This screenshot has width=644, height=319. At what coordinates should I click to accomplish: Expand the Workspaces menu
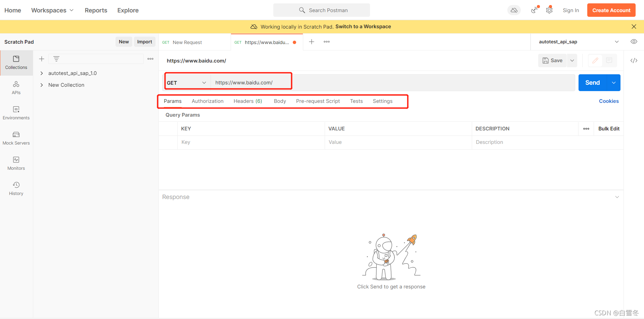click(x=52, y=10)
